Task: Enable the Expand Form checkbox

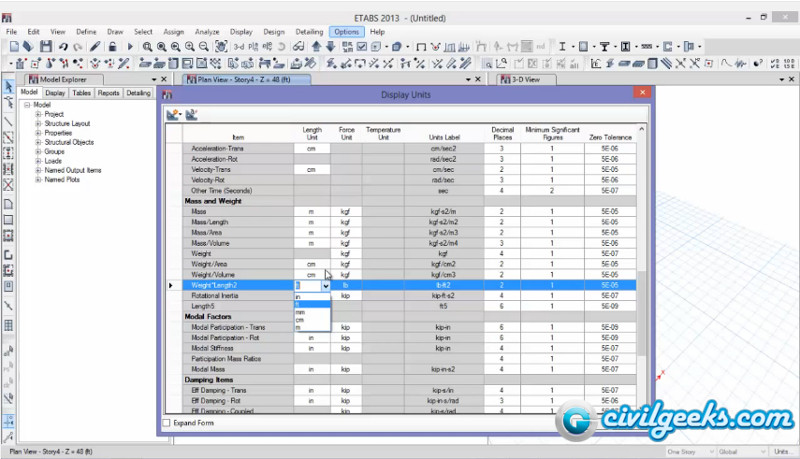Action: [167, 423]
